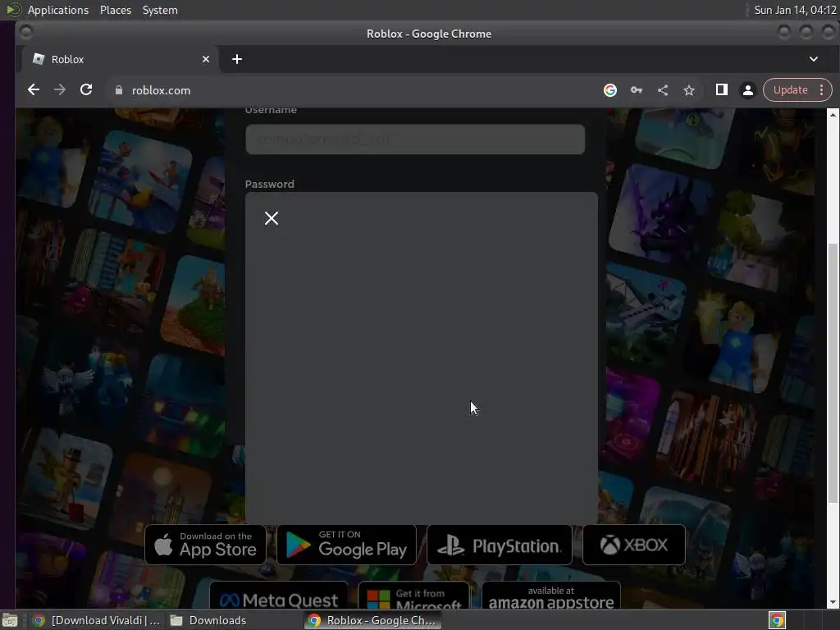Viewport: 840px width, 630px height.
Task: Switch to Downloads folder taskbar window
Action: click(x=208, y=620)
